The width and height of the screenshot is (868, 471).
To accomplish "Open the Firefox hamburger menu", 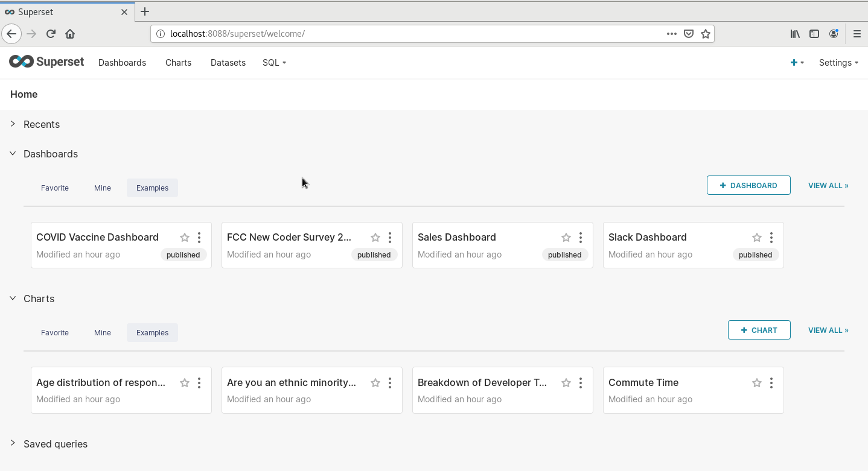I will (857, 34).
